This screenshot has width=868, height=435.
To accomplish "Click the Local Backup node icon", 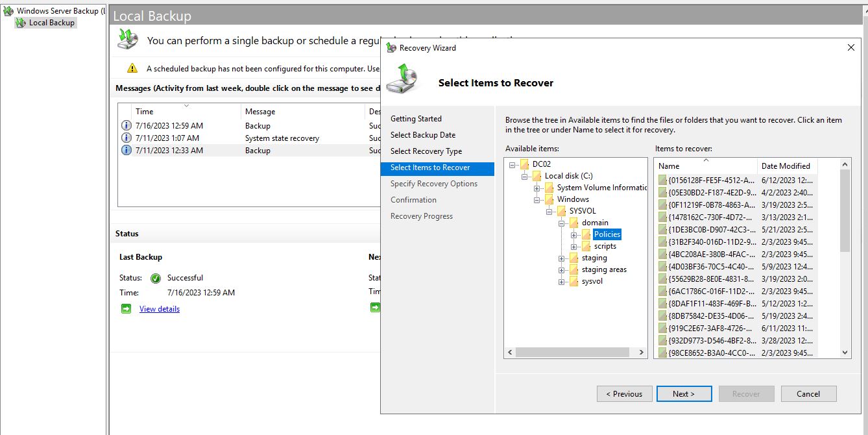I will (21, 23).
